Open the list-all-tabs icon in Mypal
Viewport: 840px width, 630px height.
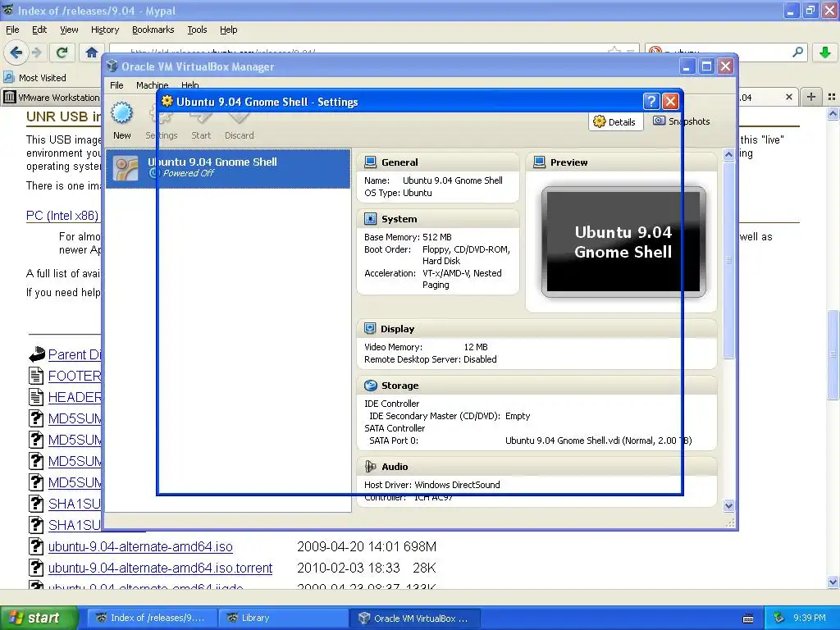[x=832, y=97]
